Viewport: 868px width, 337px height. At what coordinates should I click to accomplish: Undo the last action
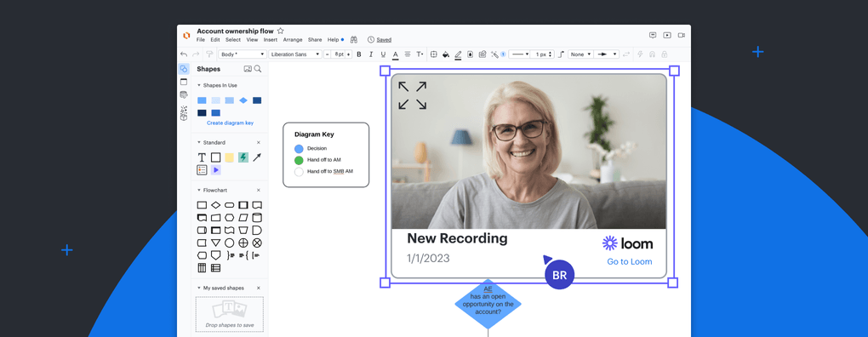[184, 54]
